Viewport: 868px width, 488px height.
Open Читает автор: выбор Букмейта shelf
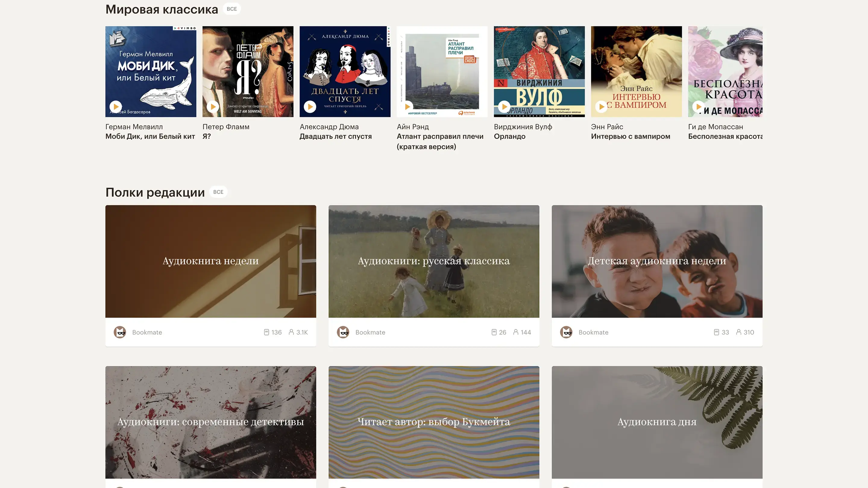(434, 422)
